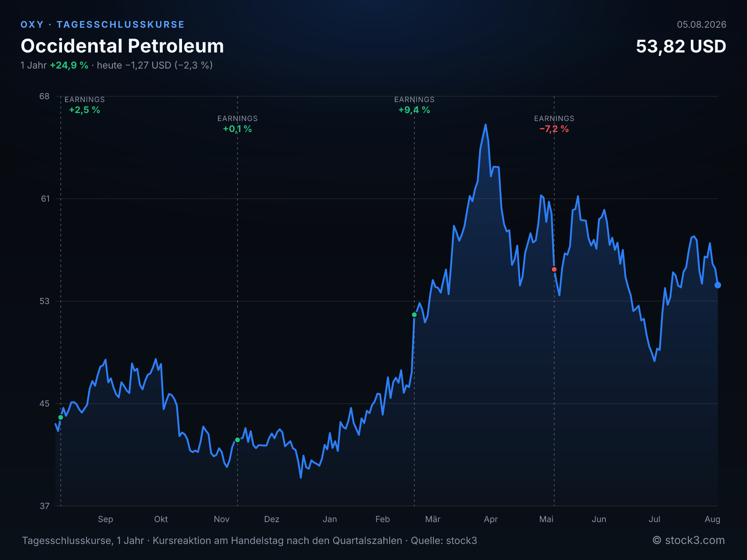Click the Apr x-axis label
747x560 pixels.
coord(491,519)
